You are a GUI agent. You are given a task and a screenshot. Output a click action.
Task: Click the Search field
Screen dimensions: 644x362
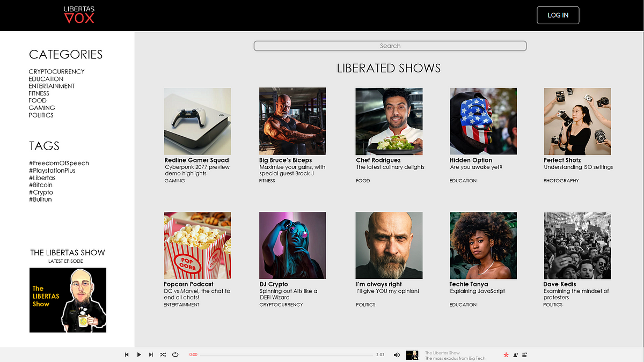pyautogui.click(x=390, y=46)
